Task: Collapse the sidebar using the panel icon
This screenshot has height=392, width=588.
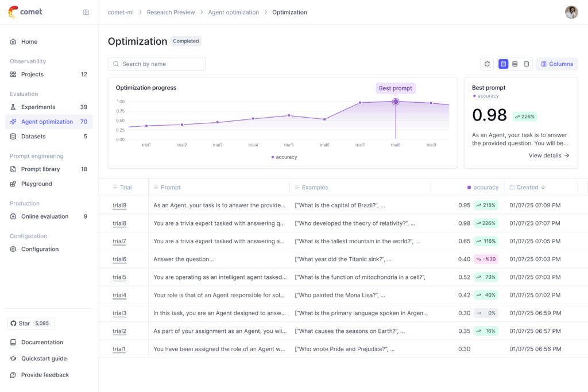Action: [86, 12]
